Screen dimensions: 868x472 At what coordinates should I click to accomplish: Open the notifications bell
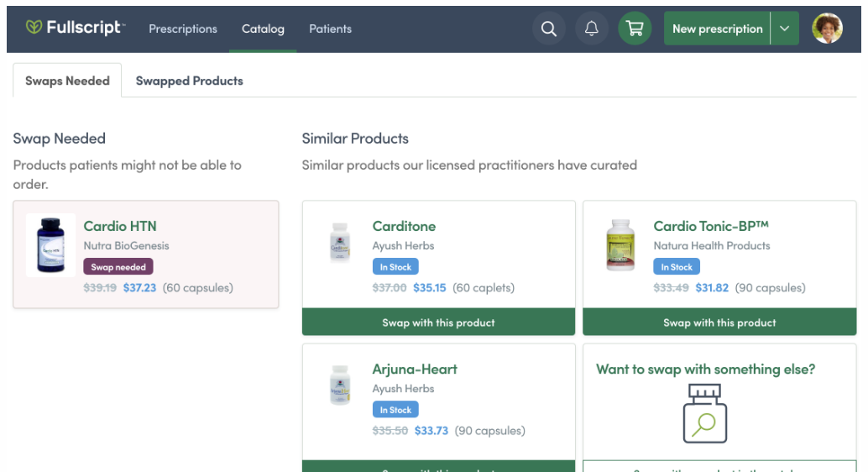(x=592, y=29)
